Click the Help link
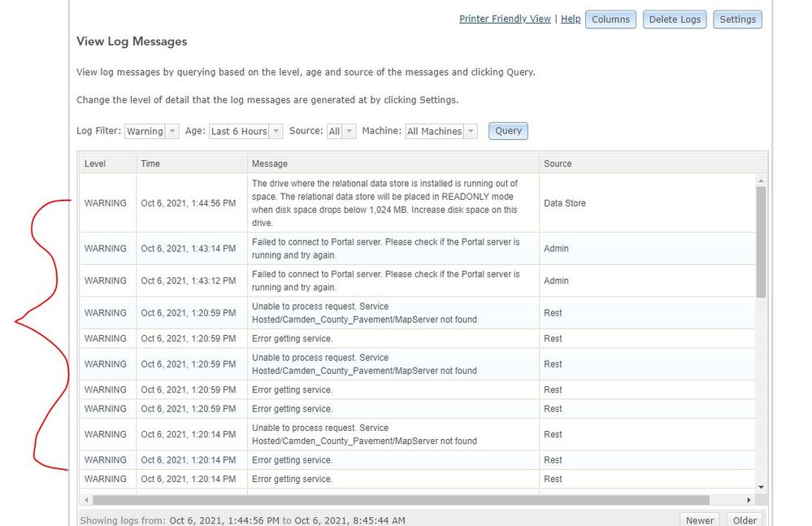 point(571,19)
